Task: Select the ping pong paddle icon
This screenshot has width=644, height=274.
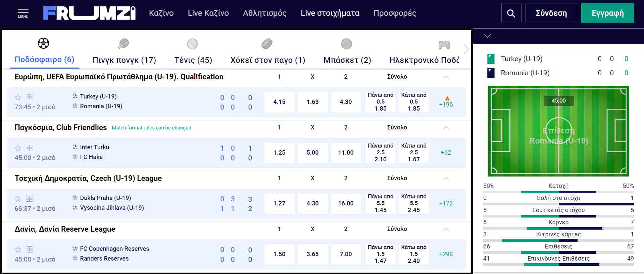Action: pyautogui.click(x=123, y=44)
